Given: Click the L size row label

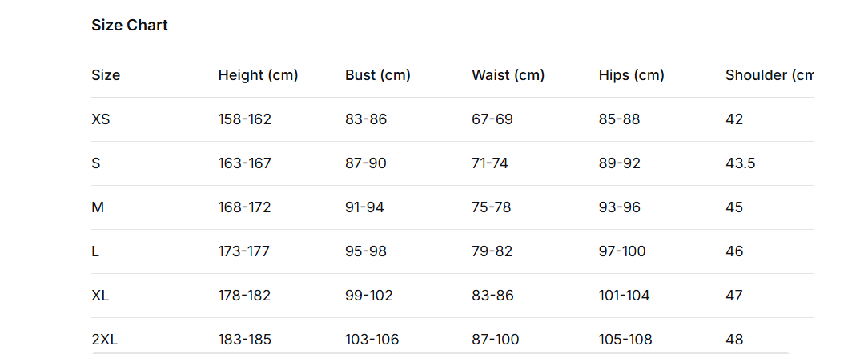Looking at the screenshot, I should [95, 252].
